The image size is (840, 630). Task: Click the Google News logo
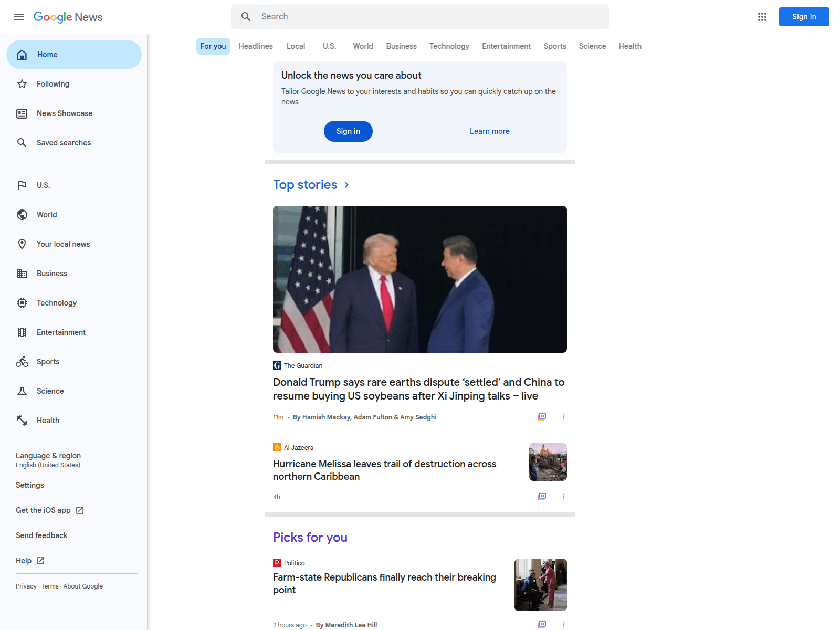[x=68, y=17]
